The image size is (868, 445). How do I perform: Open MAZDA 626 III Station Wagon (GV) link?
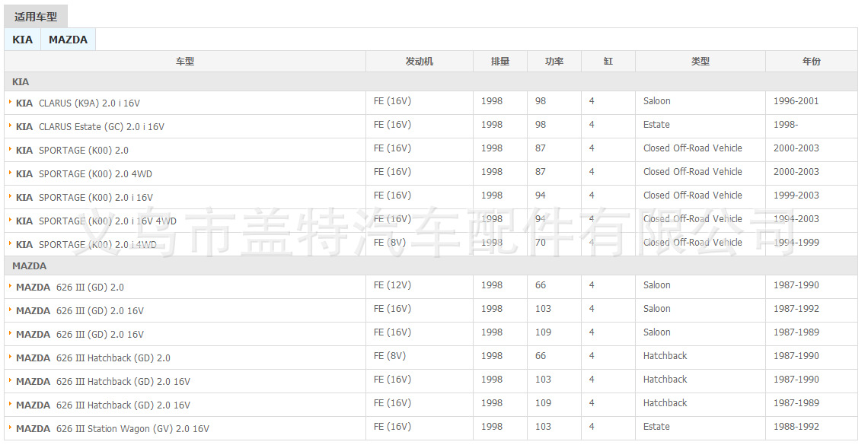pyautogui.click(x=113, y=429)
